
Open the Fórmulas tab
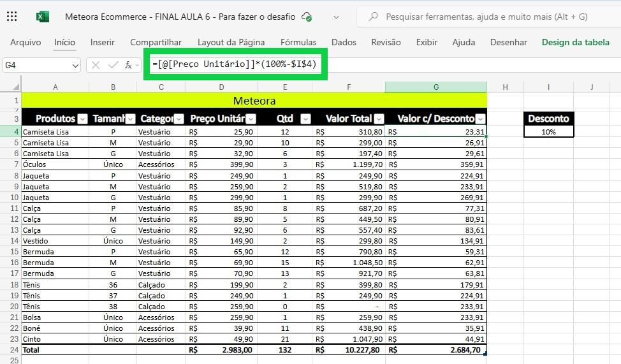pos(298,42)
